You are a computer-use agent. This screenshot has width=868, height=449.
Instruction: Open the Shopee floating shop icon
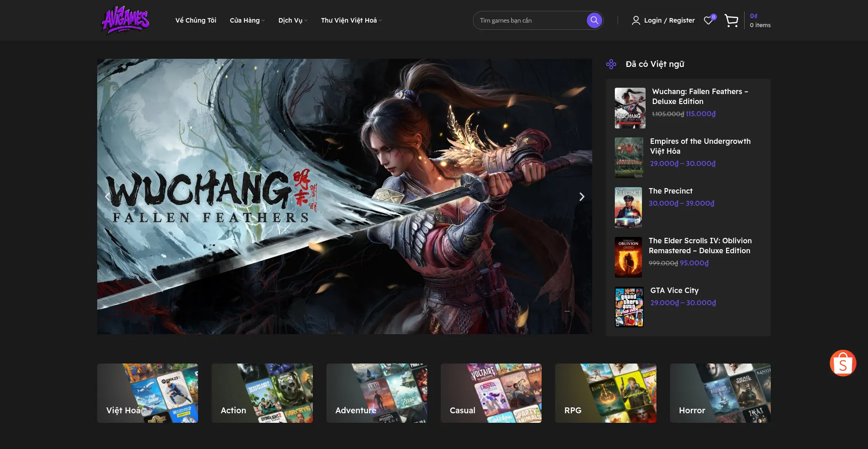pos(843,363)
